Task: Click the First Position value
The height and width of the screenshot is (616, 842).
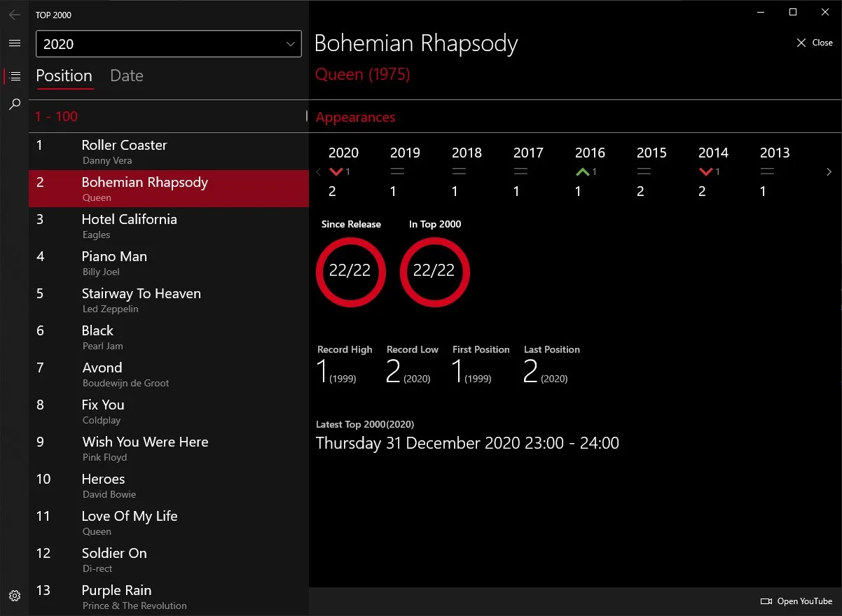Action: 472,371
